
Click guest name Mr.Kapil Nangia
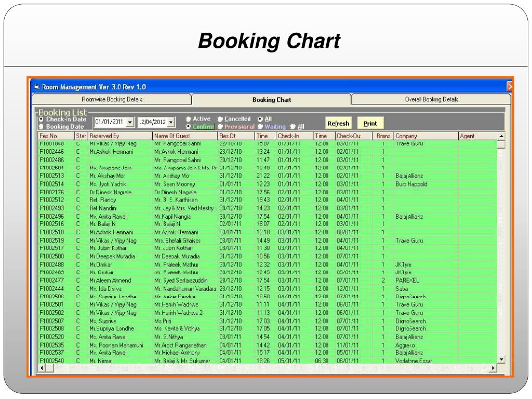(x=172, y=217)
